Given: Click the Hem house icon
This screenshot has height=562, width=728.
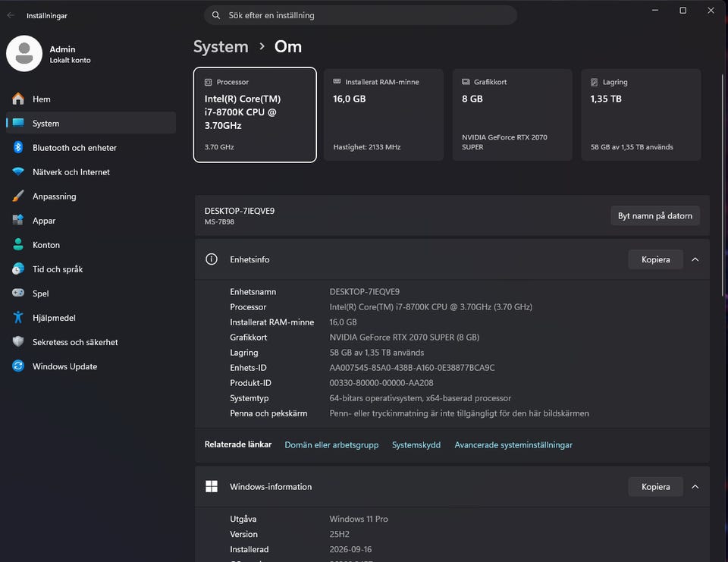Looking at the screenshot, I should pos(18,99).
